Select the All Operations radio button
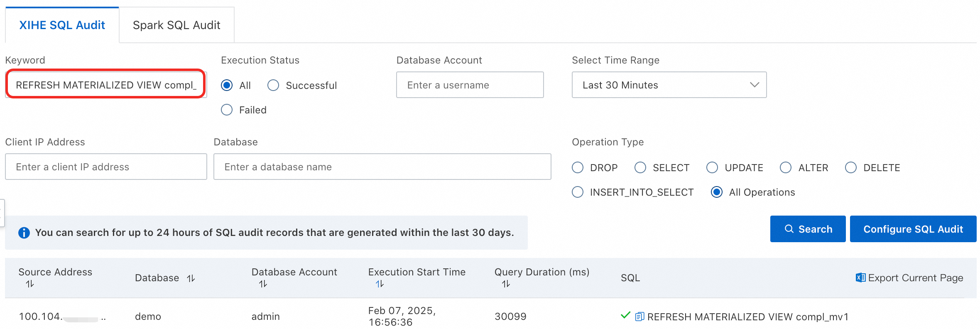The width and height of the screenshot is (980, 329). 717,192
